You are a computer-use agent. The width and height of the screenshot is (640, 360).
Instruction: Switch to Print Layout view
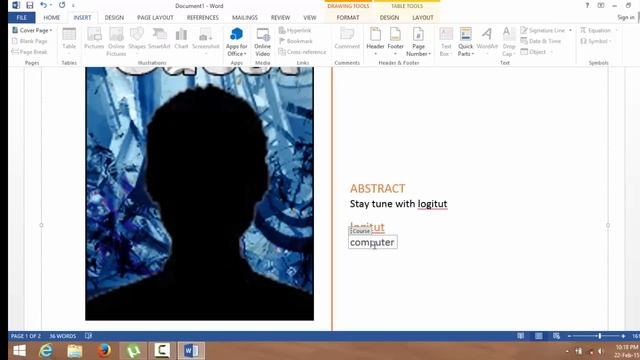539,336
